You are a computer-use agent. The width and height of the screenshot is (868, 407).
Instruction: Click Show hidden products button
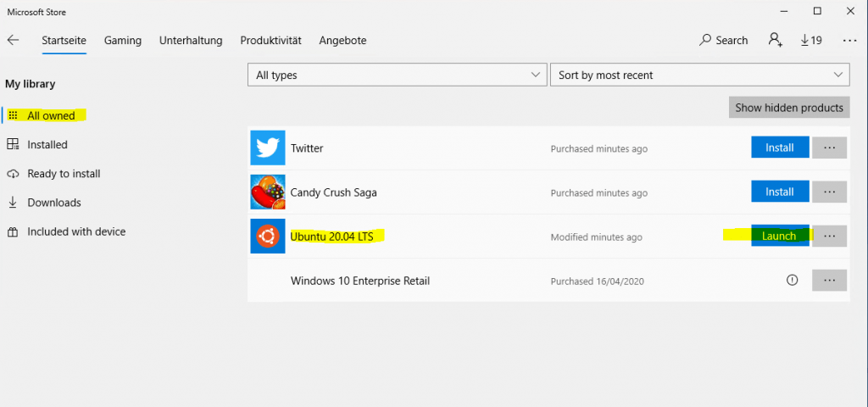(789, 108)
